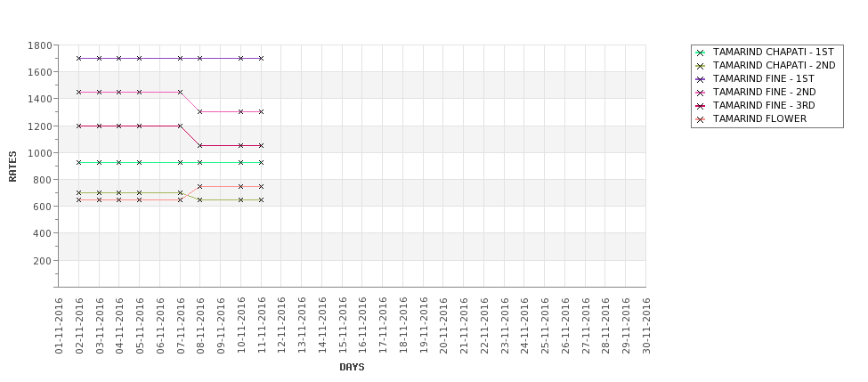Click olive legend marker for Chapati 2nd
This screenshot has height=382, width=868.
[701, 66]
